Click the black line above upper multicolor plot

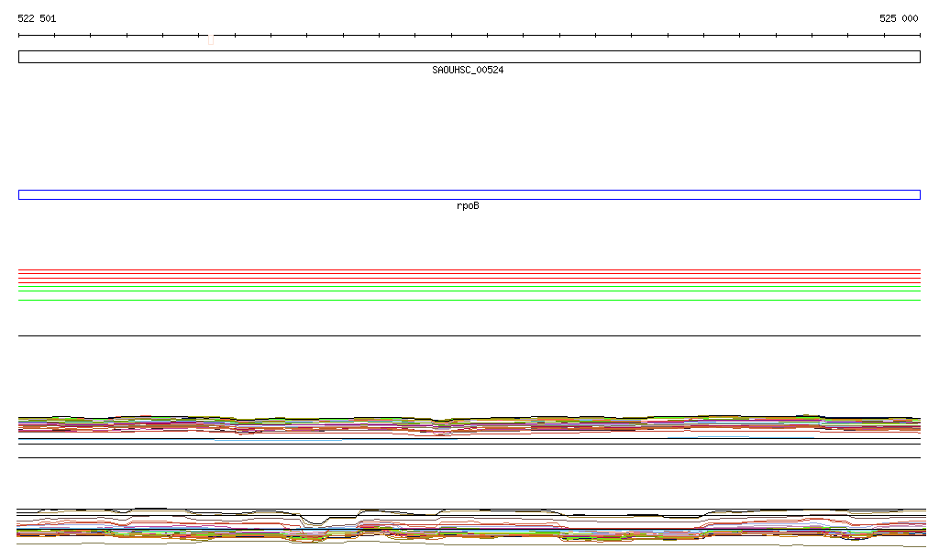pyautogui.click(x=469, y=335)
